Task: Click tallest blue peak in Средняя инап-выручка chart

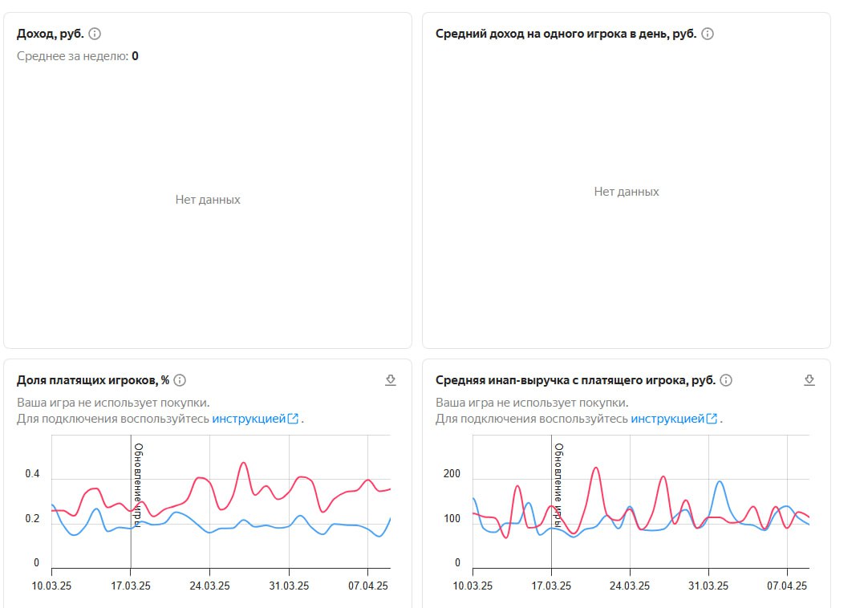Action: click(x=720, y=482)
